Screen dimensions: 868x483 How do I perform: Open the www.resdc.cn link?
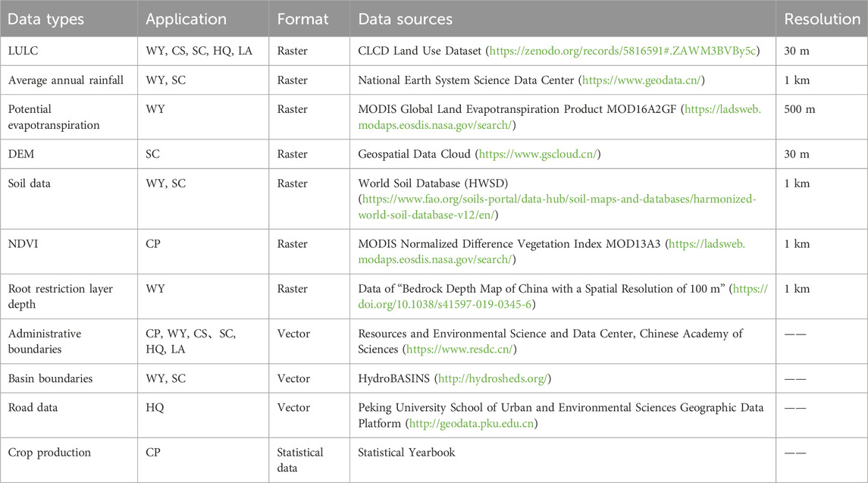coord(459,350)
